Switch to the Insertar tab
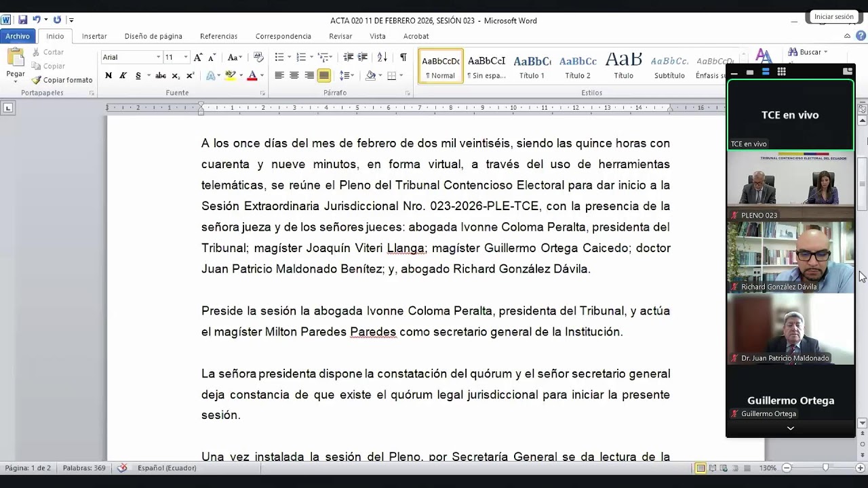868x488 pixels. pos(94,37)
